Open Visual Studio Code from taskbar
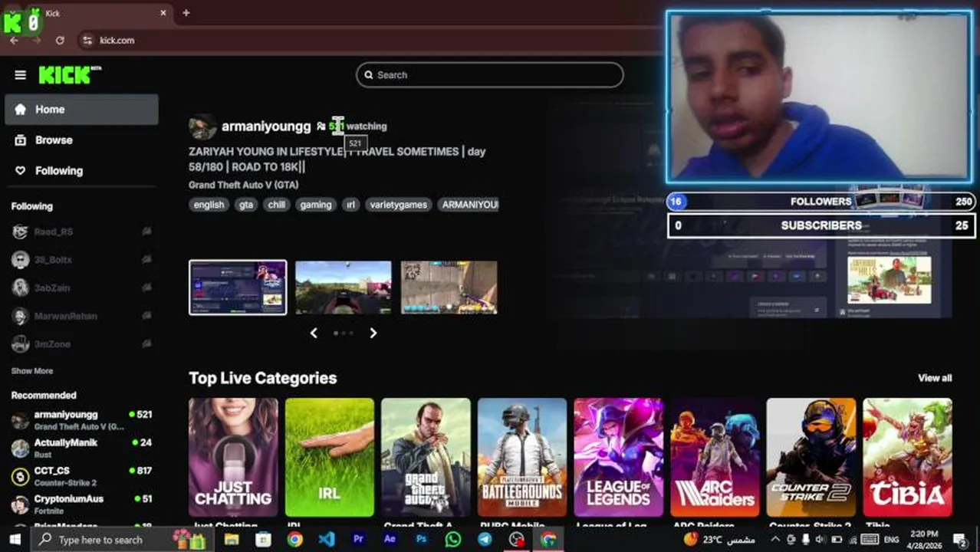This screenshot has width=980, height=552. pos(327,540)
